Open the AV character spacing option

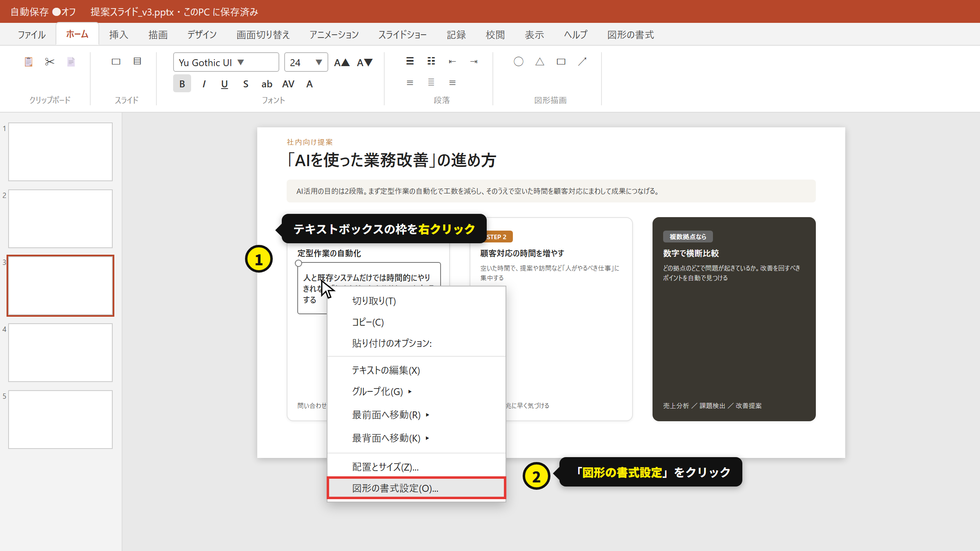[x=288, y=84]
